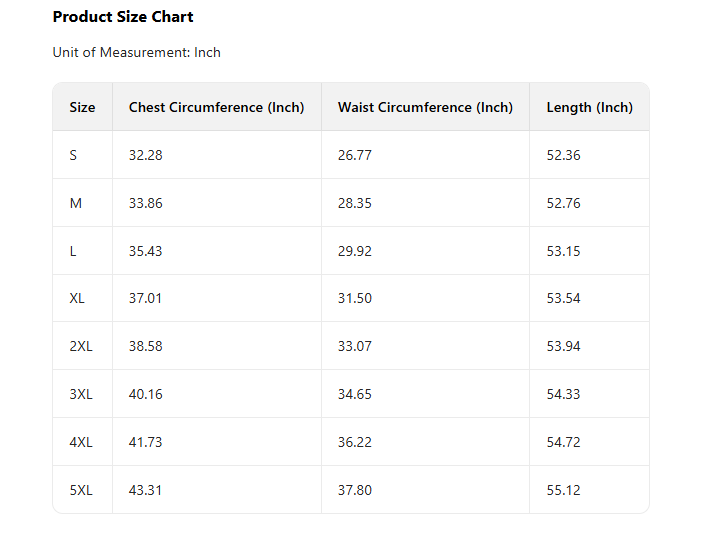Select the 2XL size cell

81,346
